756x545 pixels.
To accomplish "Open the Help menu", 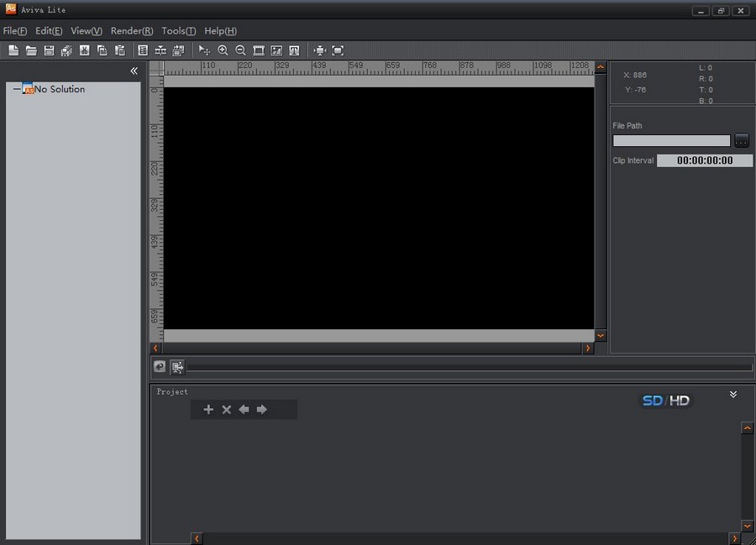I will click(220, 31).
